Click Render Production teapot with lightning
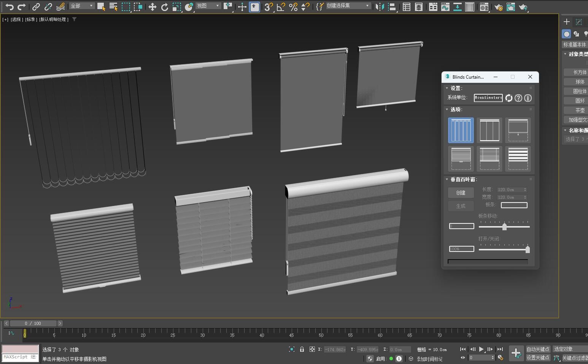 point(523,6)
